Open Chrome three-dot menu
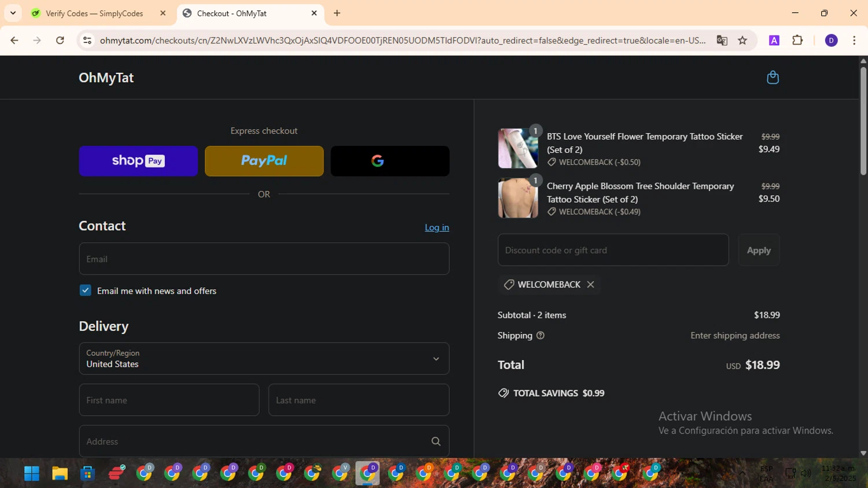 click(x=854, y=41)
